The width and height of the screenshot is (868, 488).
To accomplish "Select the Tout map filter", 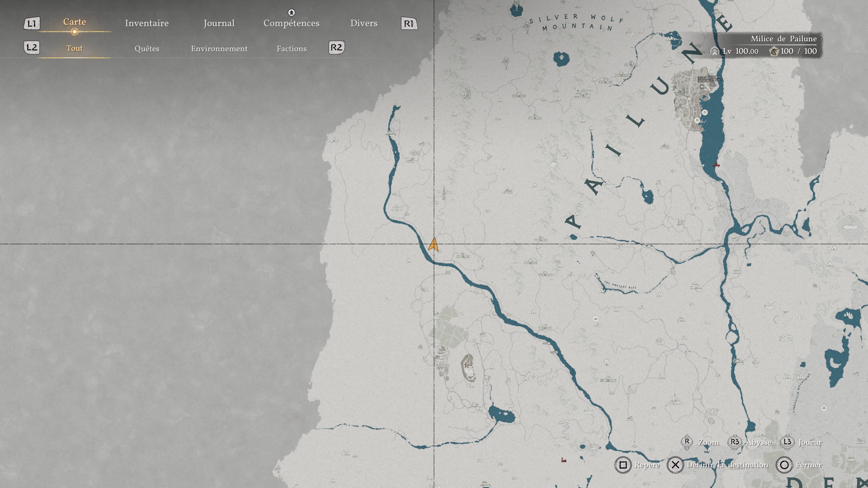I will tap(74, 48).
